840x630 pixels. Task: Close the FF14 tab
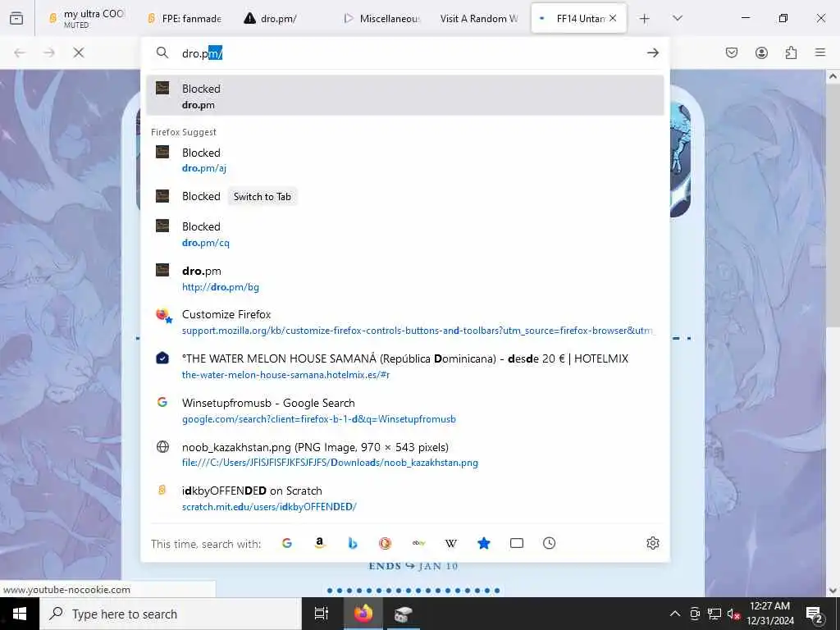pyautogui.click(x=613, y=18)
